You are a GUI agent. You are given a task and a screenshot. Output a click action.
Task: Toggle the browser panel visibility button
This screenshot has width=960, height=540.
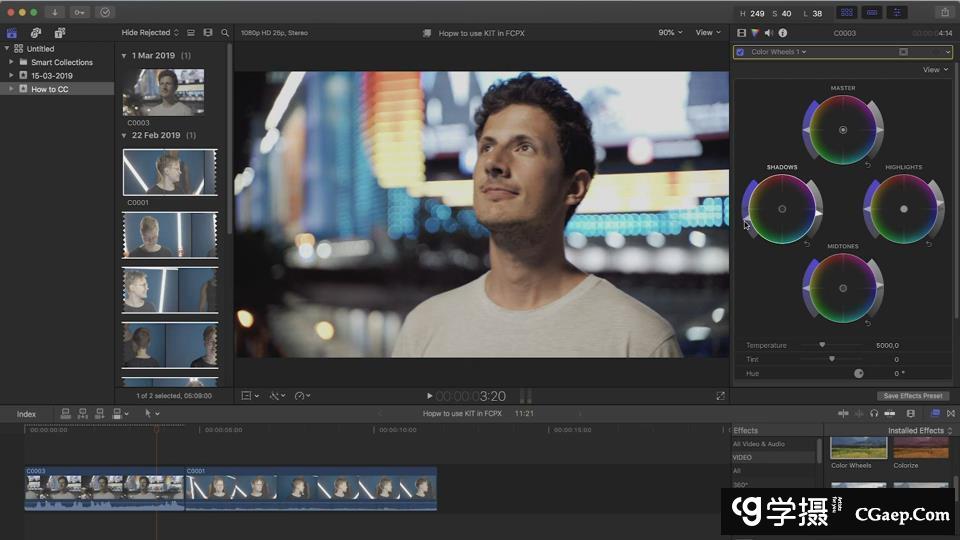[846, 12]
